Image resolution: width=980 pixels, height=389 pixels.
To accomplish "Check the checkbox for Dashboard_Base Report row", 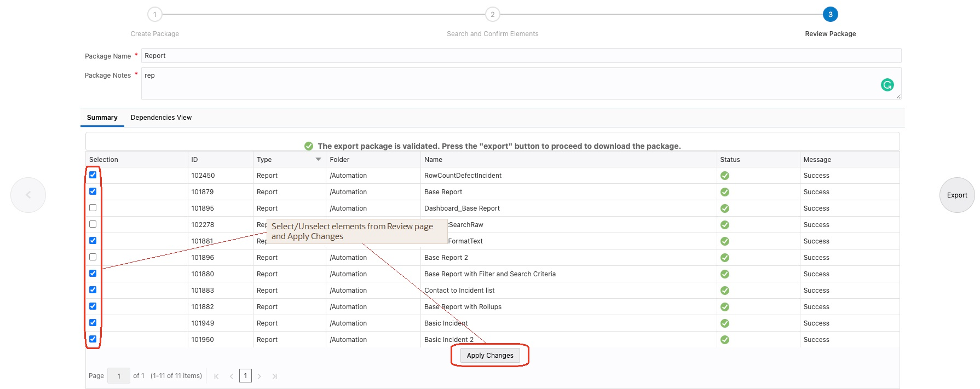I will [x=93, y=208].
